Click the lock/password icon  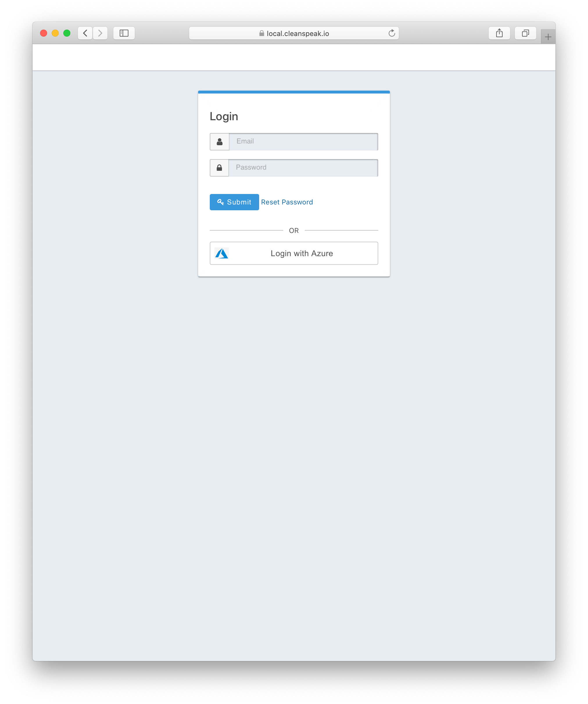[219, 168]
